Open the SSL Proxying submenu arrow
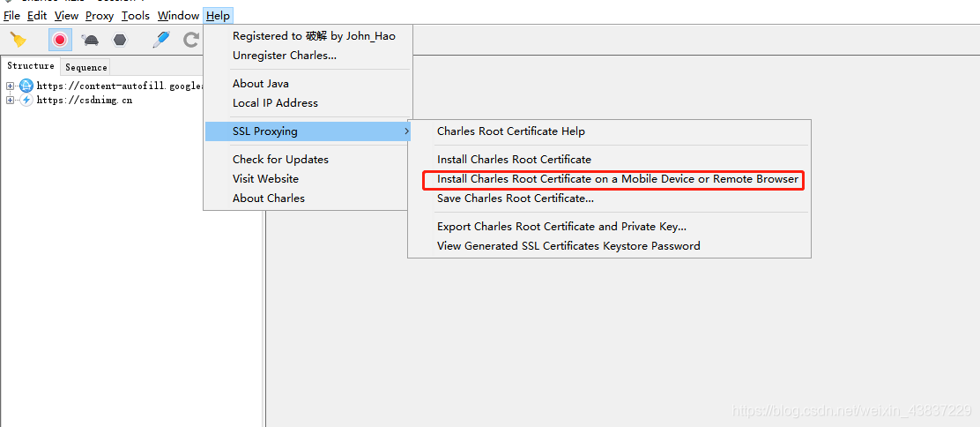Screen dimensions: 980x427 (x=407, y=131)
